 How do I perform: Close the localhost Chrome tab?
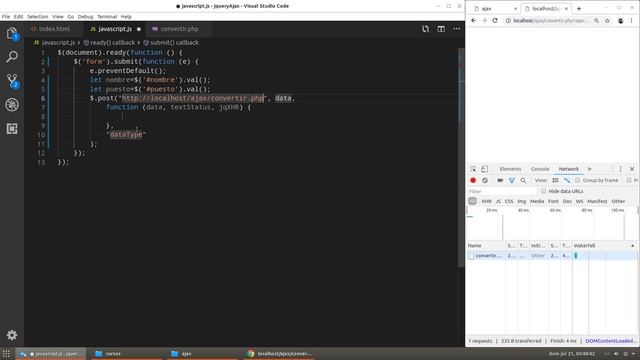566,9
